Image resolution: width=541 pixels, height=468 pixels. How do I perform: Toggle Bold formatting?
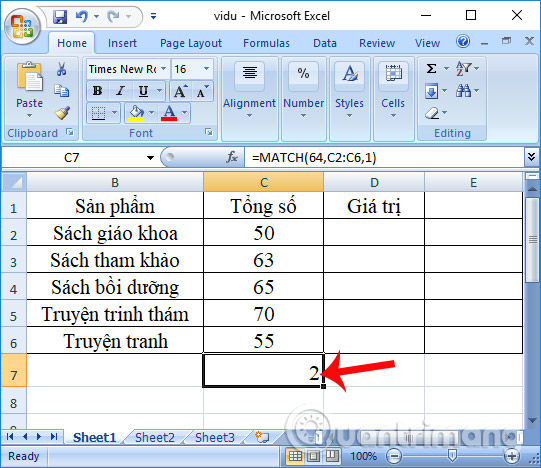(97, 91)
